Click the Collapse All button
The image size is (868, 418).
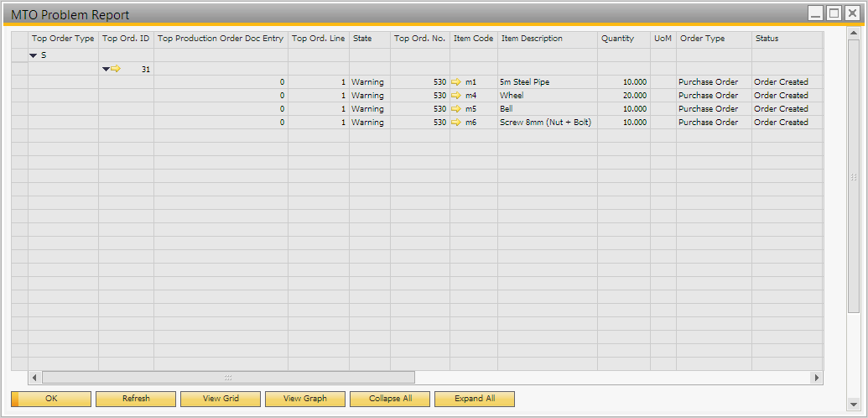tap(390, 399)
